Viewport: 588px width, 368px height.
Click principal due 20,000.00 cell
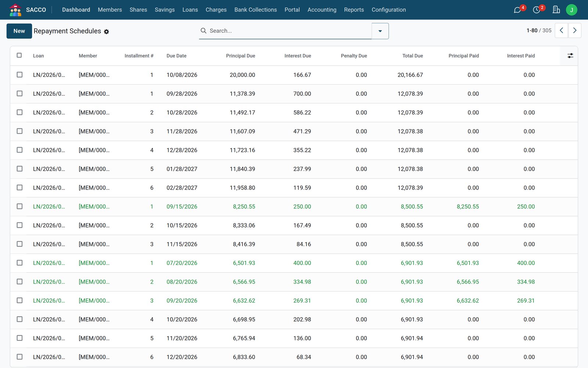click(242, 75)
